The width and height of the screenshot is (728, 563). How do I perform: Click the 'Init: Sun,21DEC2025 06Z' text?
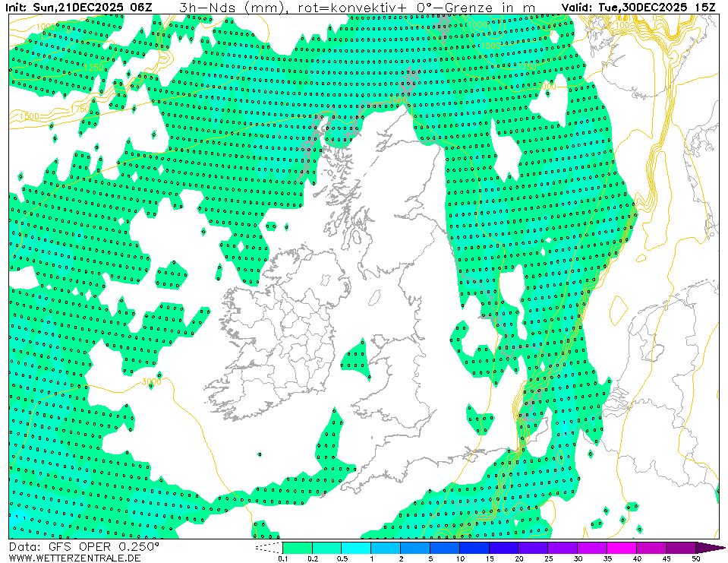click(x=79, y=7)
